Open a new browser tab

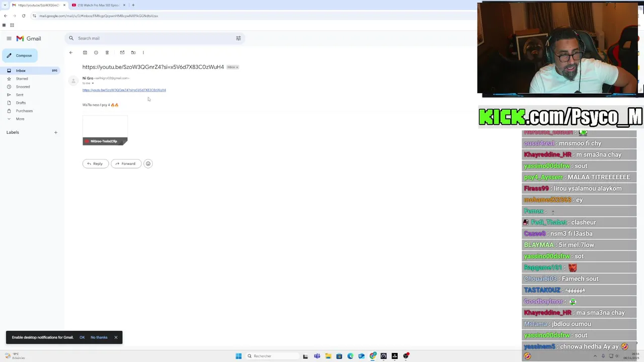pos(133,5)
